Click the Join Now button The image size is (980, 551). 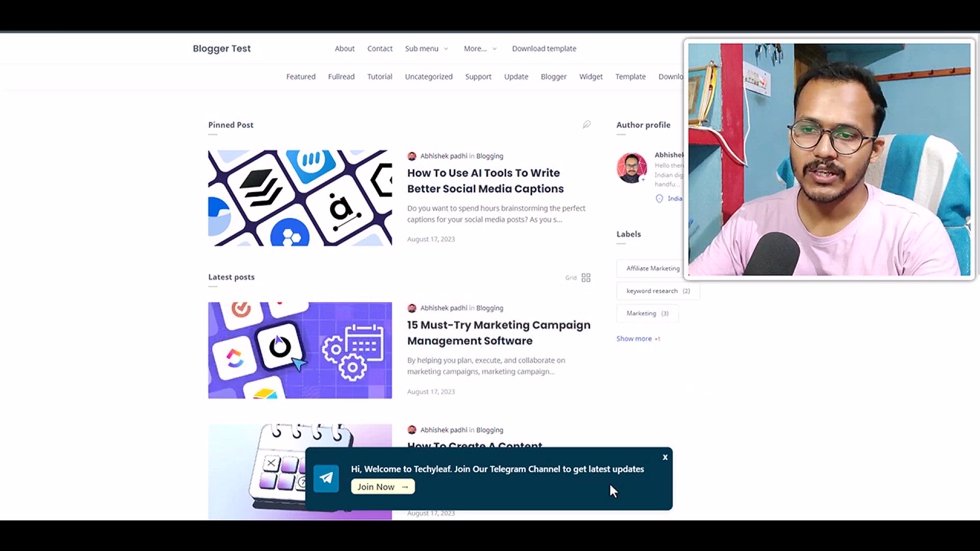click(x=383, y=487)
